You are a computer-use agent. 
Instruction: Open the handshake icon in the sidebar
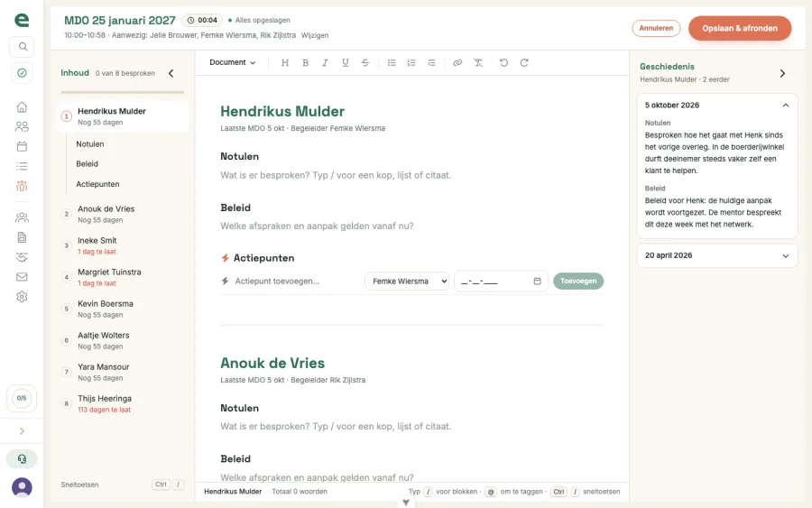tap(22, 257)
